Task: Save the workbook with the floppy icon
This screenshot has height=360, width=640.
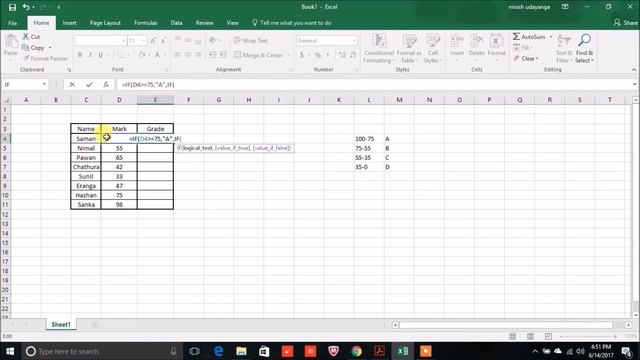Action: point(12,7)
